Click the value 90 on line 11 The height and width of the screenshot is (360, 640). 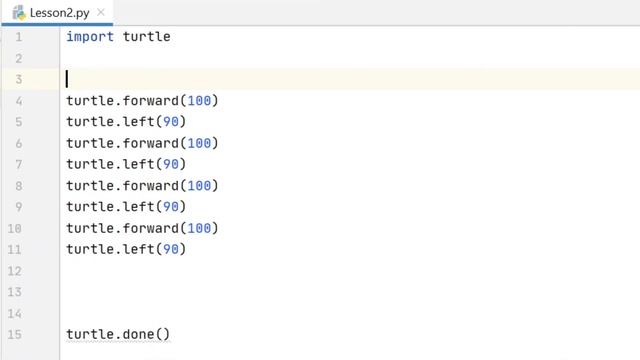[x=171, y=249]
